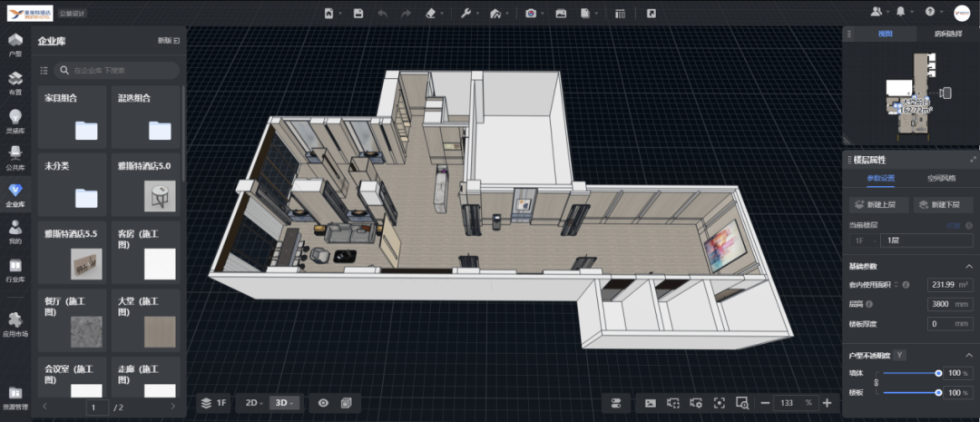Viewport: 980px width, 422px height.
Task: Click the 新建上层 button
Action: point(877,204)
